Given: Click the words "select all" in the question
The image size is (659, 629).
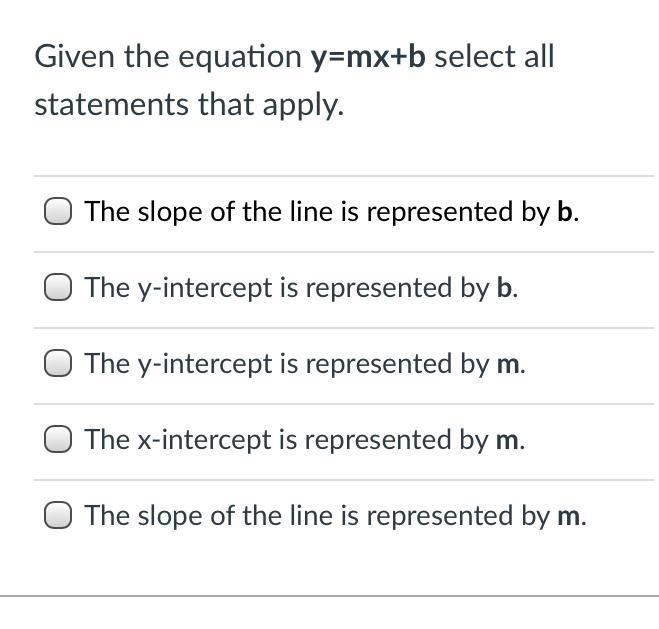Looking at the screenshot, I should 494,57.
